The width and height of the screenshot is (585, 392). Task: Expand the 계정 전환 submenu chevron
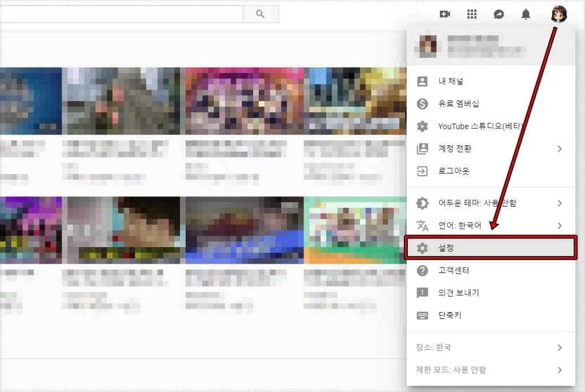[x=560, y=149]
